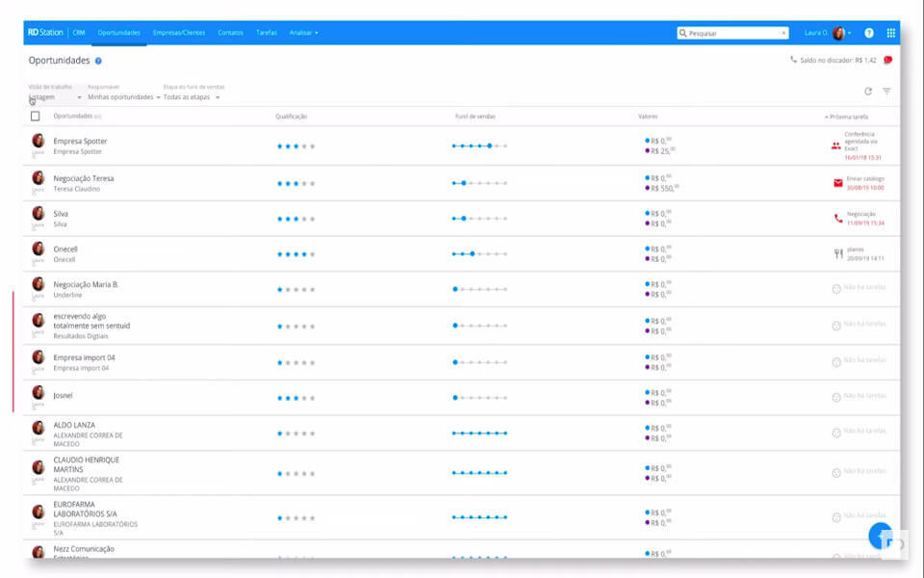
Task: Click the clock icon for Negociação Maria B.
Action: [836, 289]
